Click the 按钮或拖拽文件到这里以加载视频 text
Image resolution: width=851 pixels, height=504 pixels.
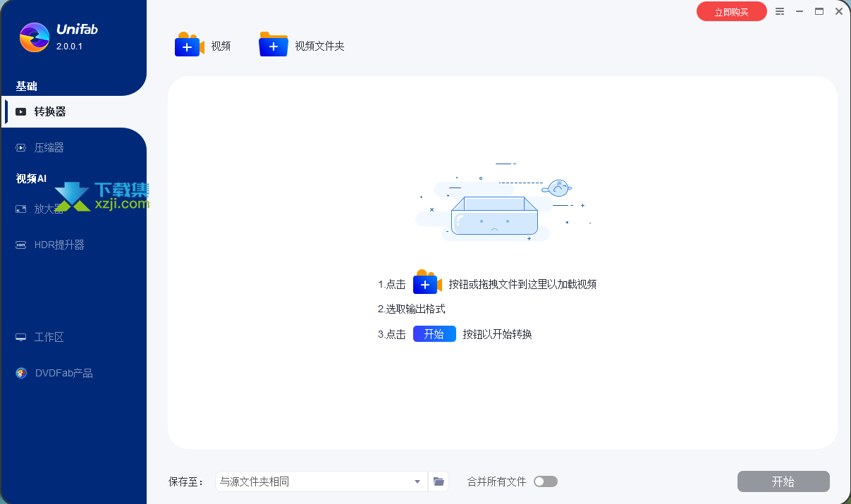pyautogui.click(x=522, y=284)
